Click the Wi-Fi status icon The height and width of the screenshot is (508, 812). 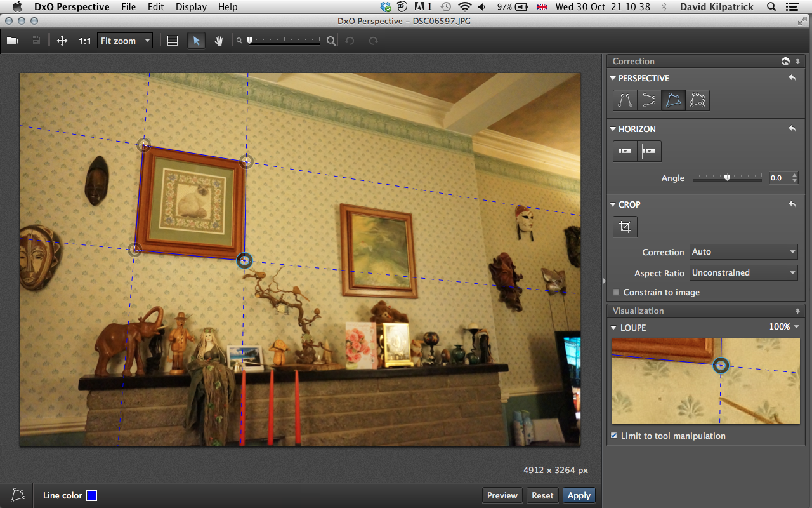tap(465, 7)
